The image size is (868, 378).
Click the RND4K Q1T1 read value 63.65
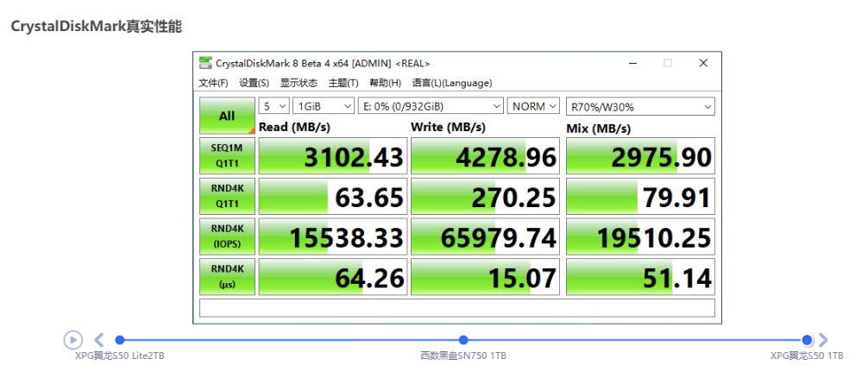(x=333, y=197)
